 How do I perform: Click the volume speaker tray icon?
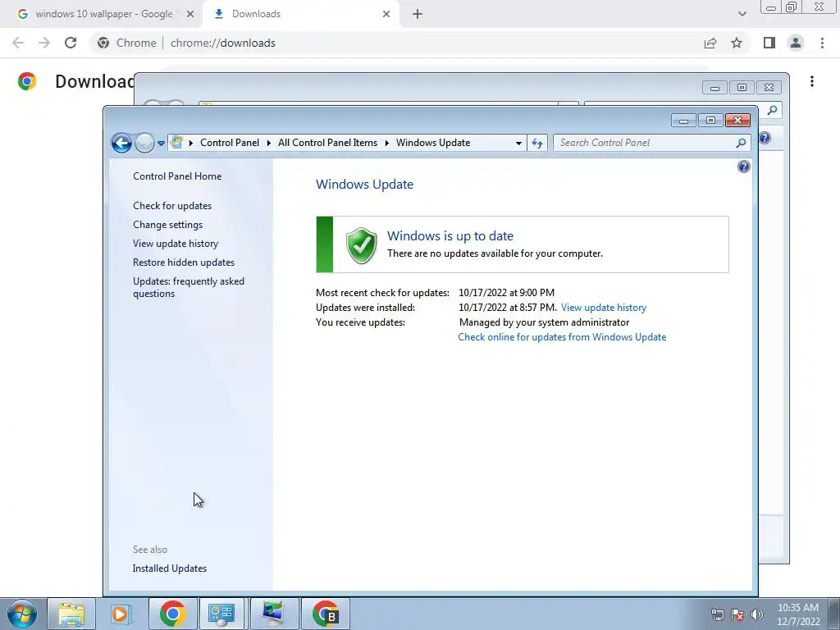point(757,614)
